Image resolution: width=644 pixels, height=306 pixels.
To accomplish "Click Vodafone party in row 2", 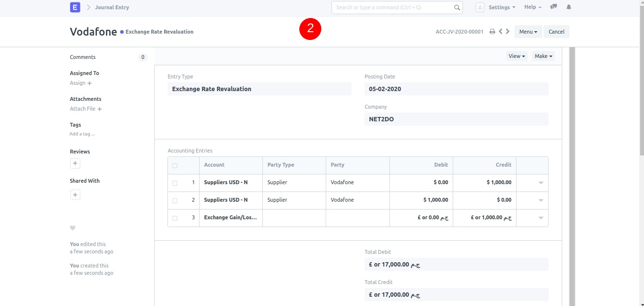I will 342,200.
